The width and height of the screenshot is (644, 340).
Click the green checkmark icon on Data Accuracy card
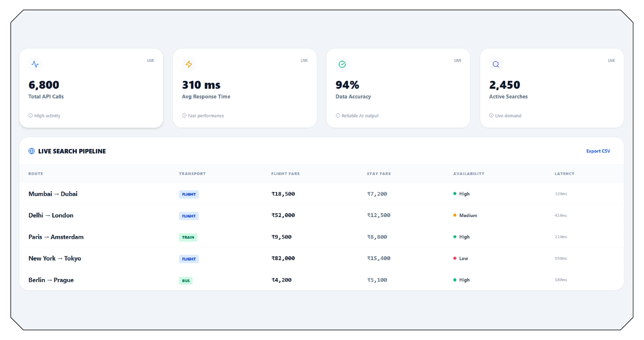click(342, 64)
